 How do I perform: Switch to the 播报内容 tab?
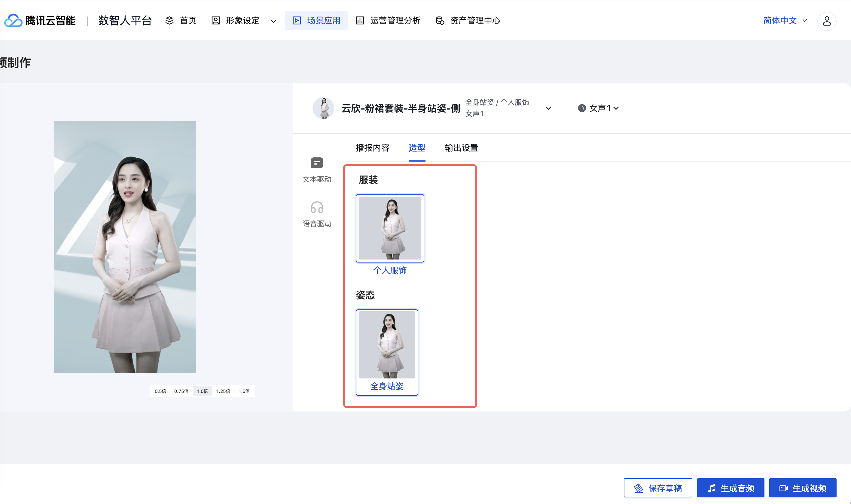[x=372, y=148]
